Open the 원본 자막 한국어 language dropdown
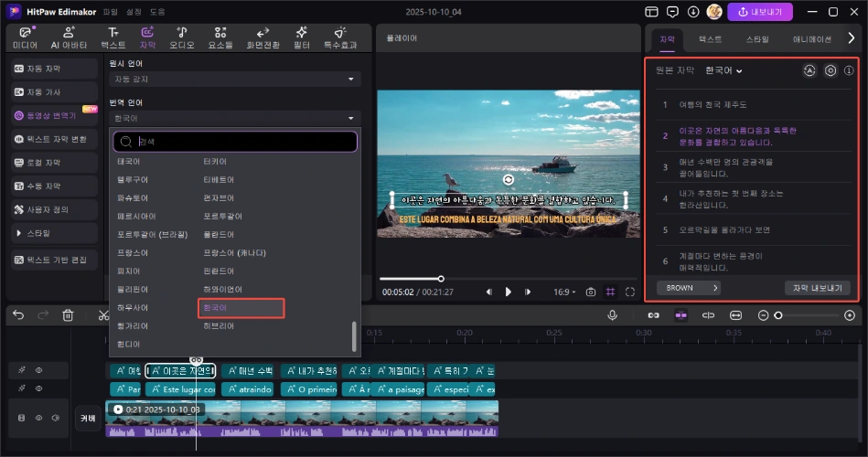 [724, 70]
